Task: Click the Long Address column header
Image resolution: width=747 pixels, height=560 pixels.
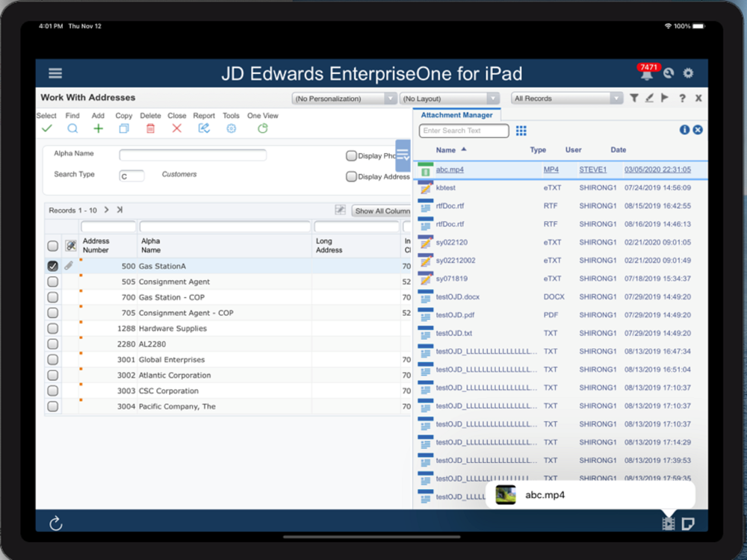Action: click(329, 246)
